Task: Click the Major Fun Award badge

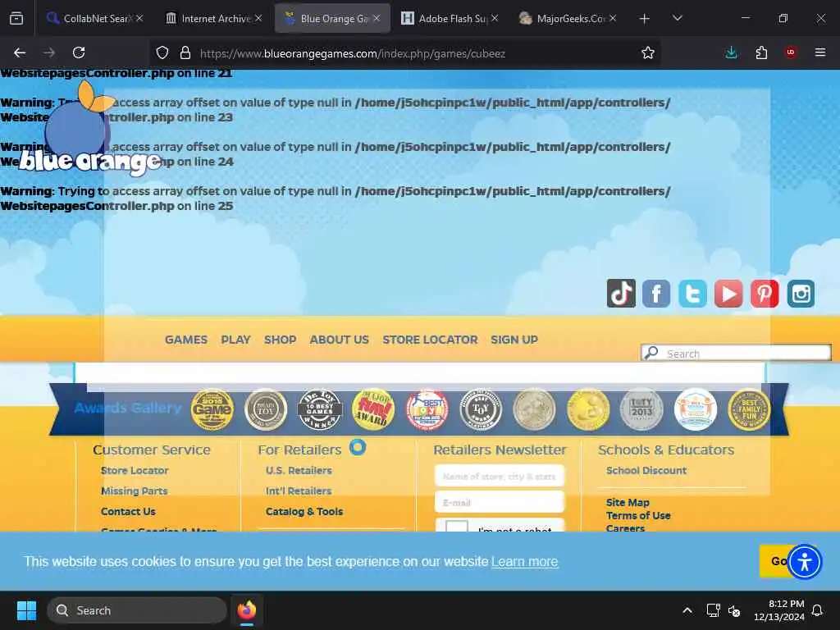Action: 373,409
